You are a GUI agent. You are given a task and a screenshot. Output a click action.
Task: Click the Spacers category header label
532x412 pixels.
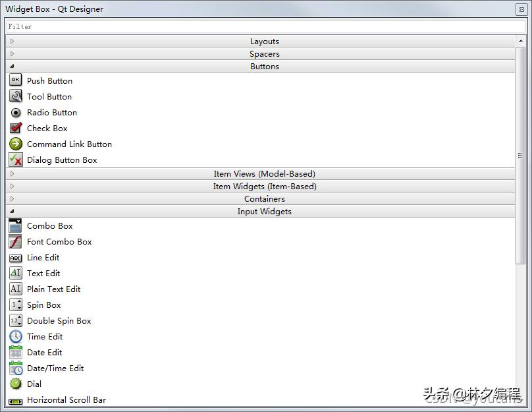tap(265, 54)
